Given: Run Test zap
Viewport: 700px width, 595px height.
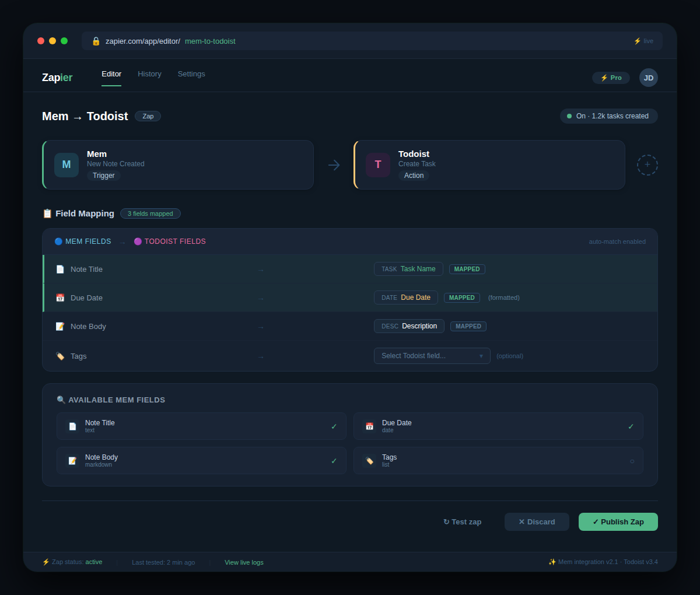Looking at the screenshot, I should (x=463, y=521).
